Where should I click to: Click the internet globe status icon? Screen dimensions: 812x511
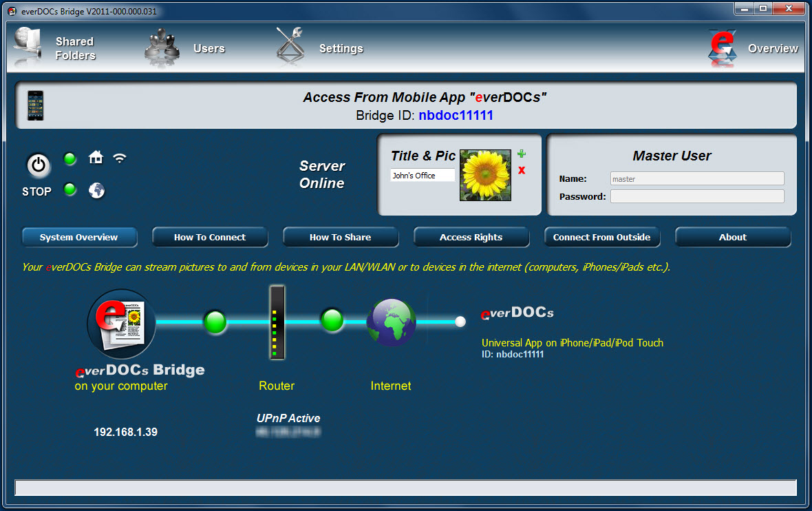point(96,191)
